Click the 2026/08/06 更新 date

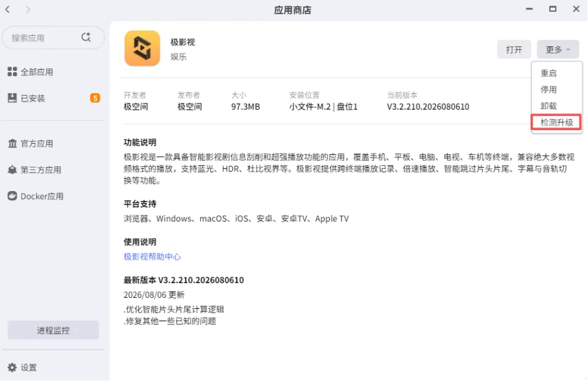154,295
